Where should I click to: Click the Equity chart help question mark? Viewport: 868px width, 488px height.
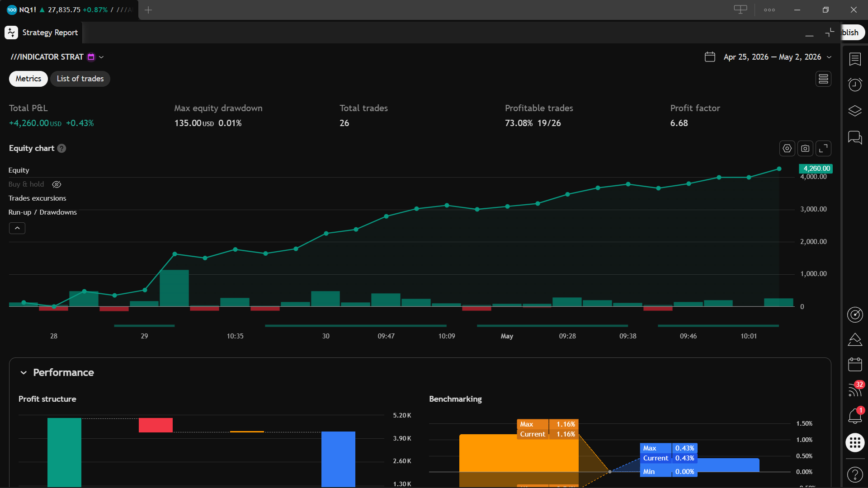pos(62,148)
